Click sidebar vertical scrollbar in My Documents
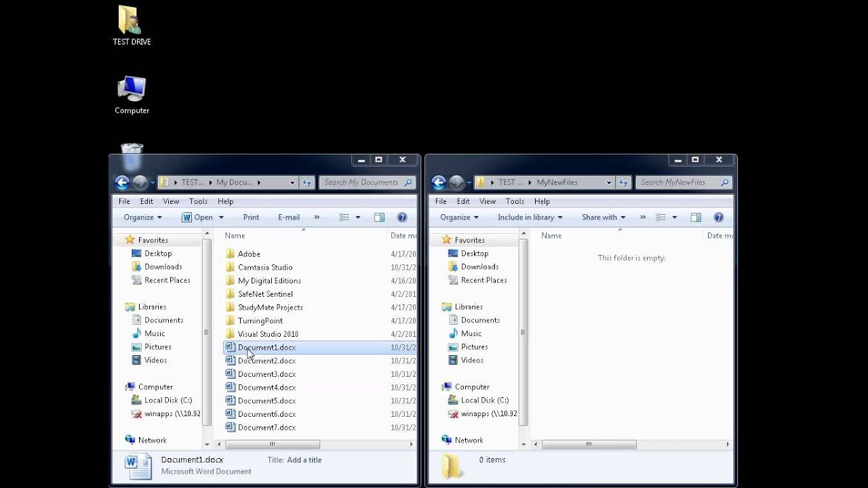 (207, 332)
